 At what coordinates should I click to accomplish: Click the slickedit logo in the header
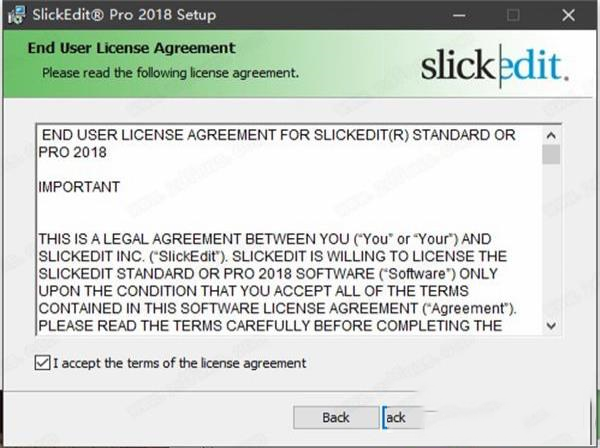(495, 66)
